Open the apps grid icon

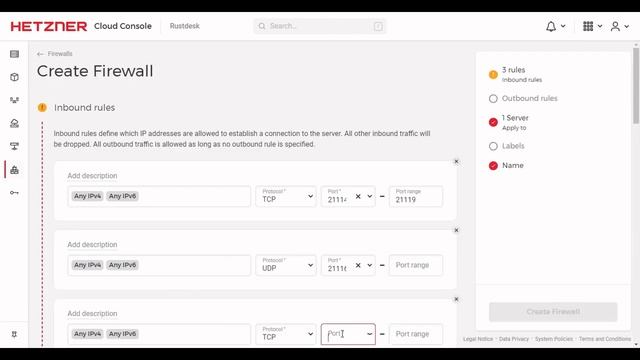point(588,27)
